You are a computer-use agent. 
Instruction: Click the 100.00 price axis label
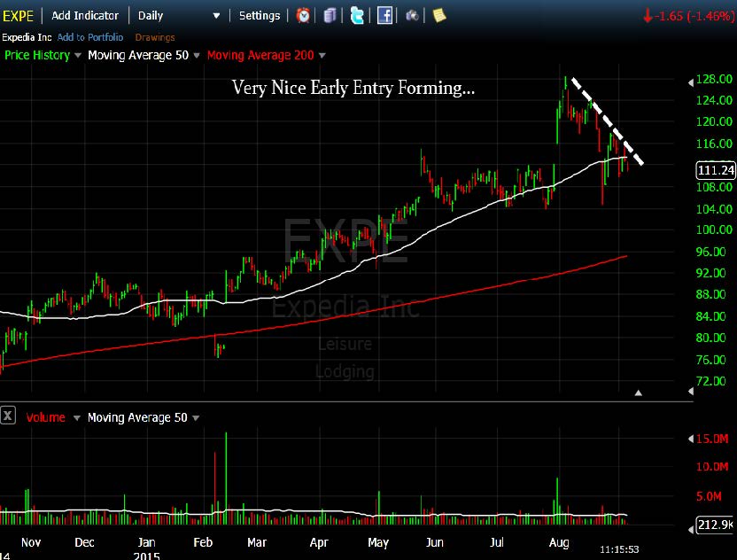714,229
